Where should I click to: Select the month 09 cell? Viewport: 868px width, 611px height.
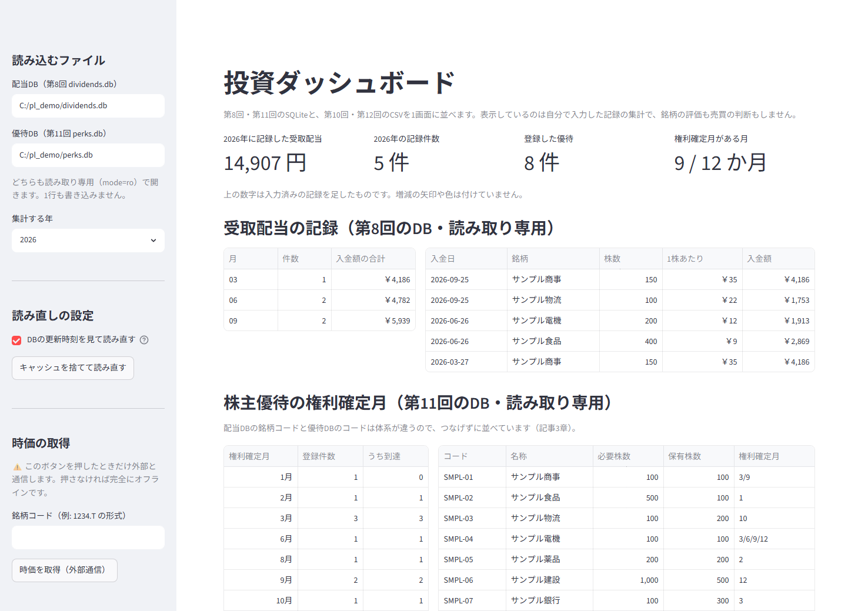click(x=251, y=321)
